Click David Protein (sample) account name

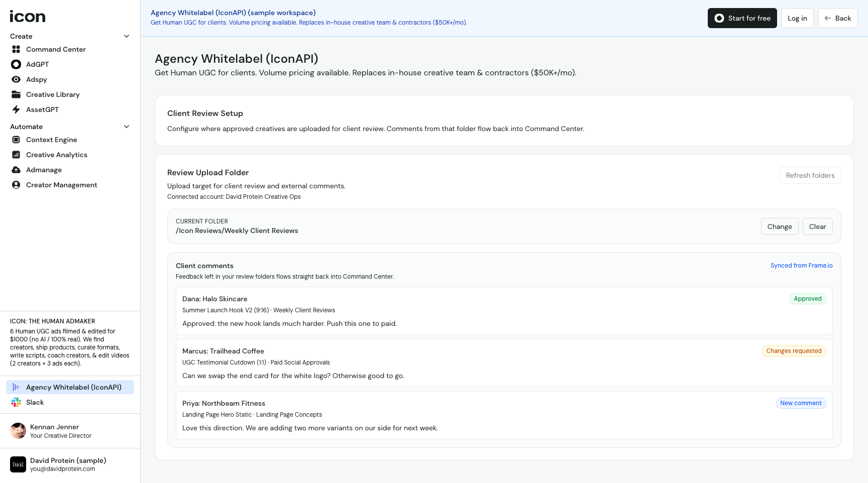click(x=68, y=460)
